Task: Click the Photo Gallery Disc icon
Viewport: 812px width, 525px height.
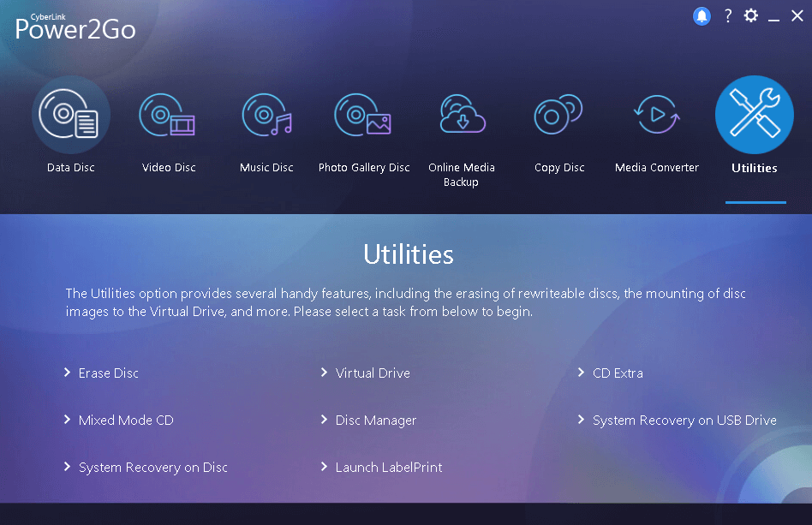Action: [364, 115]
